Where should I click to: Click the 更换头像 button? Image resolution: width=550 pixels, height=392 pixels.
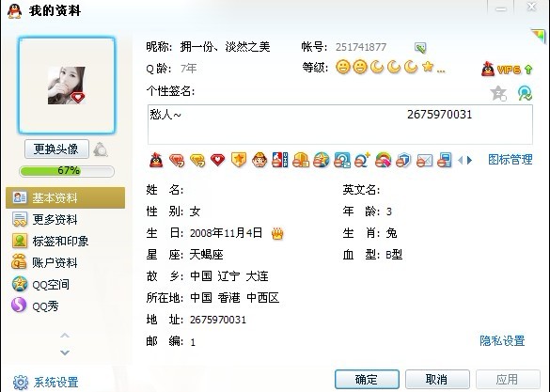[x=56, y=149]
